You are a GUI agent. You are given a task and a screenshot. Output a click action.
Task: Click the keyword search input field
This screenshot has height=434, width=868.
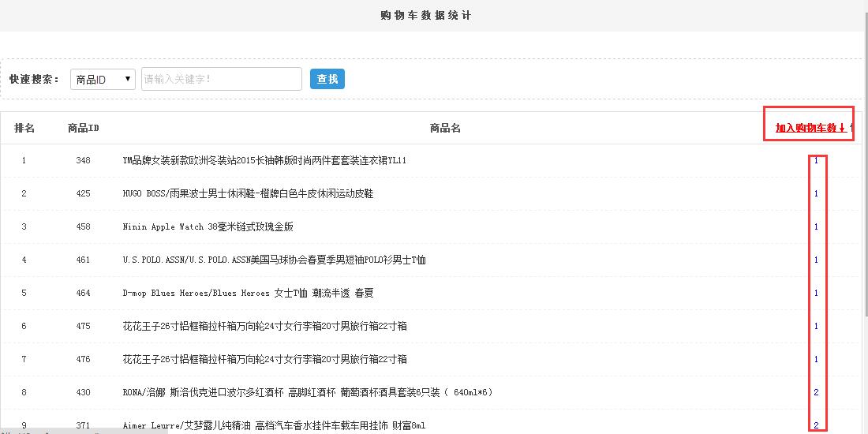coord(222,79)
